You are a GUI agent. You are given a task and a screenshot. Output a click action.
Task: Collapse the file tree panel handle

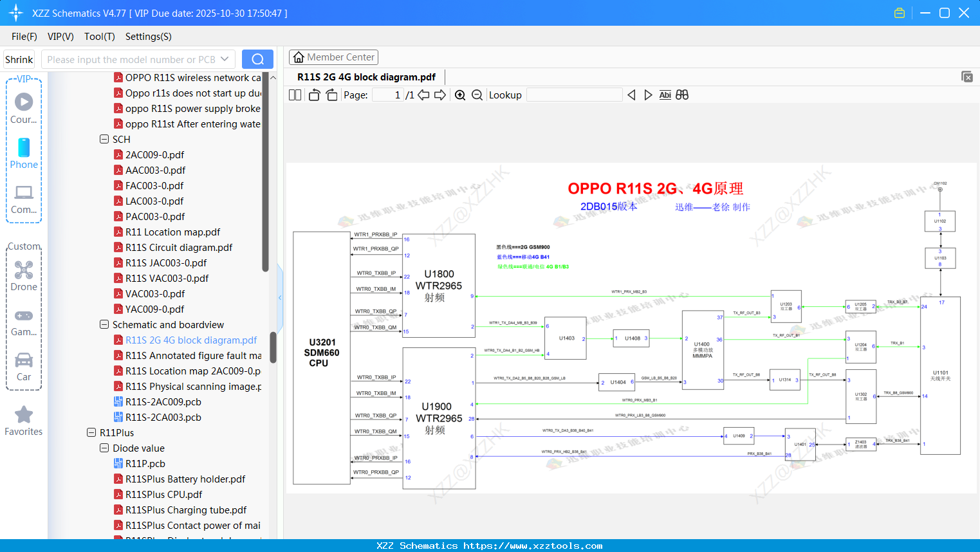[x=280, y=297]
